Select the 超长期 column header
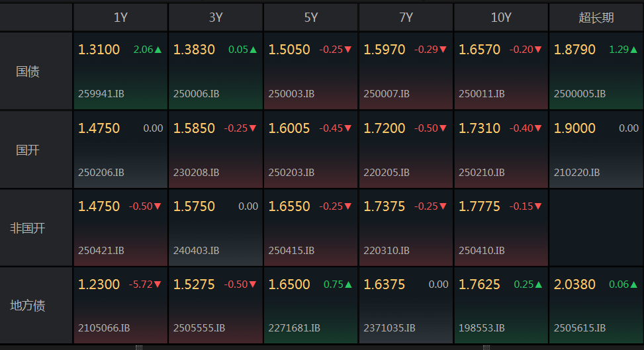 [596, 17]
